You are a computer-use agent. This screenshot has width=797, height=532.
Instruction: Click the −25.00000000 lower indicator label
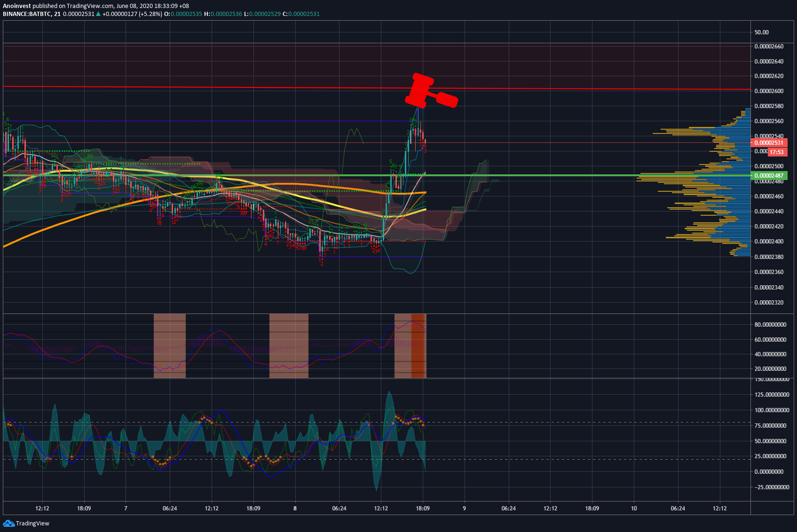772,487
